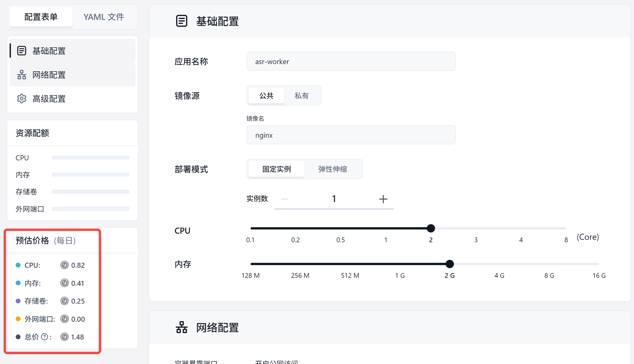Select the 私有 image source option

(301, 95)
